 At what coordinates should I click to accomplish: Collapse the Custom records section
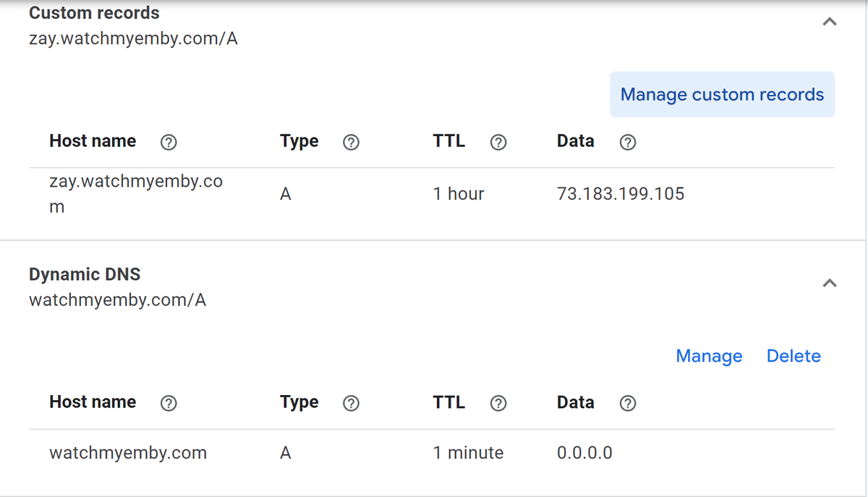pyautogui.click(x=829, y=21)
